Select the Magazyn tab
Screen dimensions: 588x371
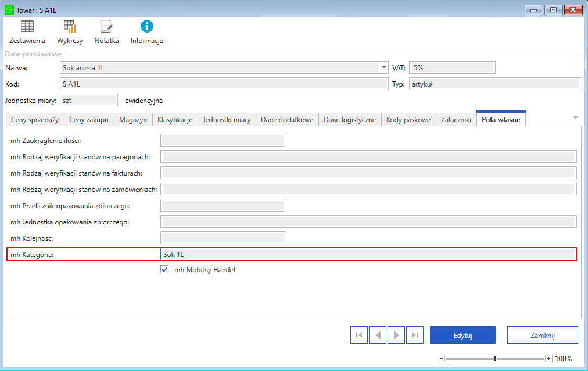133,120
